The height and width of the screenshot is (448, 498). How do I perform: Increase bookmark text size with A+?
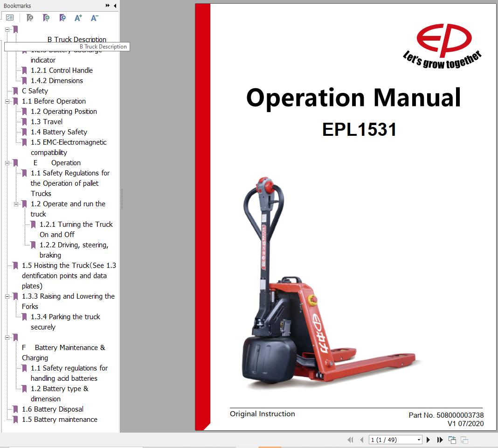point(78,18)
